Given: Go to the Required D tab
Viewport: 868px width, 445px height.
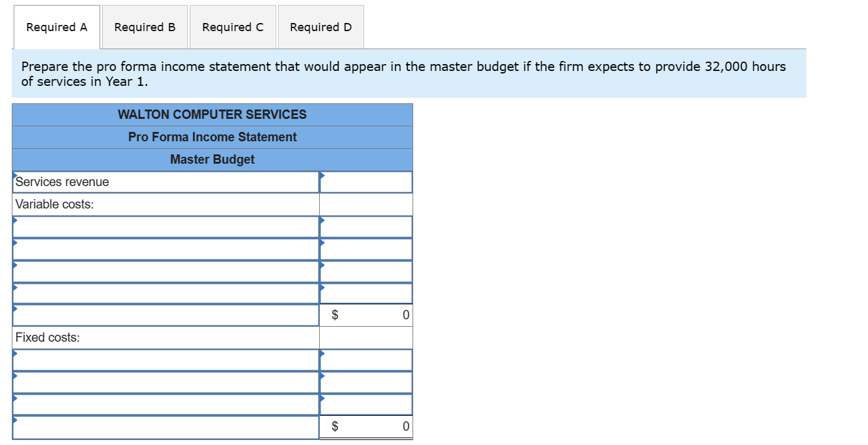Looking at the screenshot, I should (x=321, y=27).
